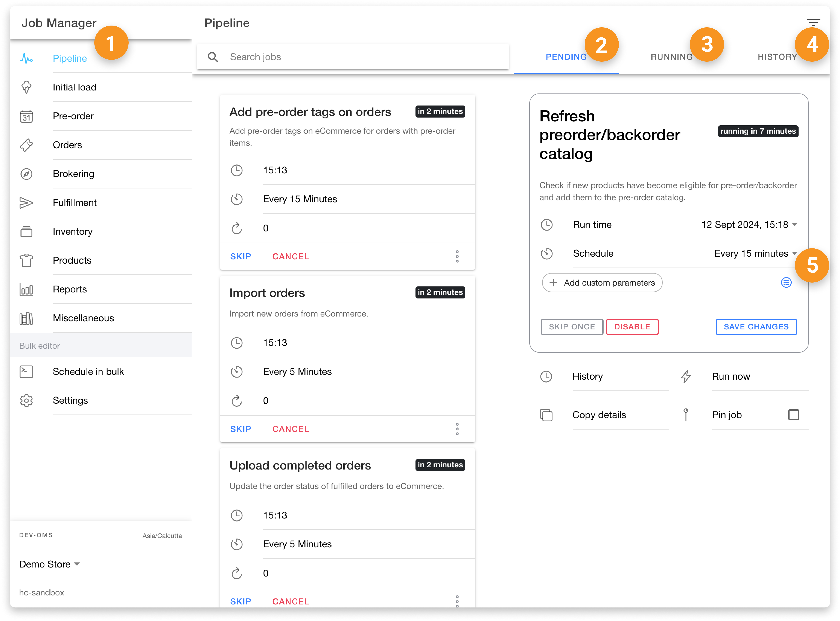Click the Save Changes button
The height and width of the screenshot is (621, 840).
click(756, 327)
